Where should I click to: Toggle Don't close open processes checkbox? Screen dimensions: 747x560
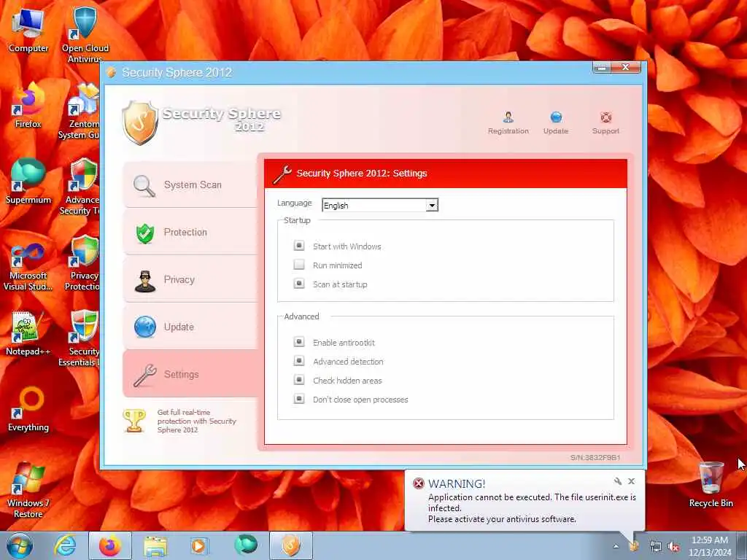pos(298,399)
